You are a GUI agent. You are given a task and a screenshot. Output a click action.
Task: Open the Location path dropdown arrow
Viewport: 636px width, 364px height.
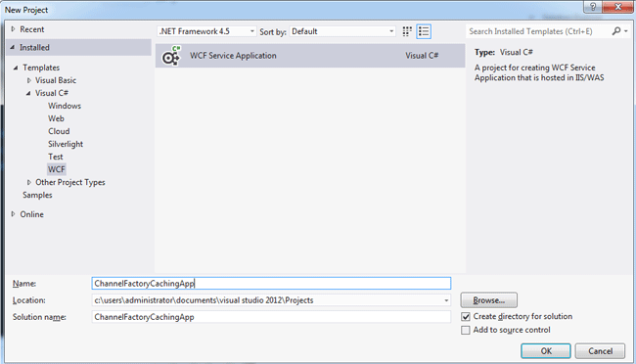(x=446, y=300)
